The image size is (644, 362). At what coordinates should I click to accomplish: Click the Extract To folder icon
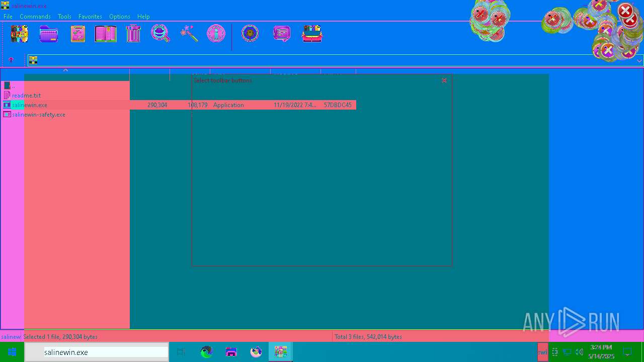49,34
